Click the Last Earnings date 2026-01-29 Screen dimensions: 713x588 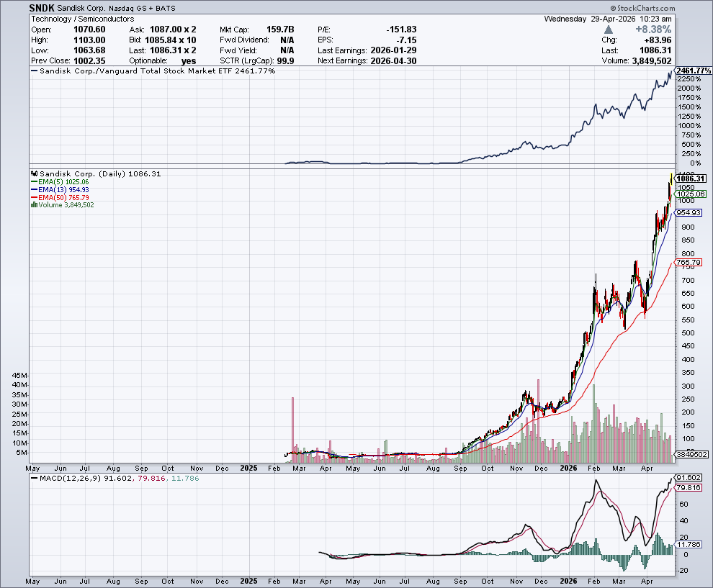pyautogui.click(x=393, y=50)
